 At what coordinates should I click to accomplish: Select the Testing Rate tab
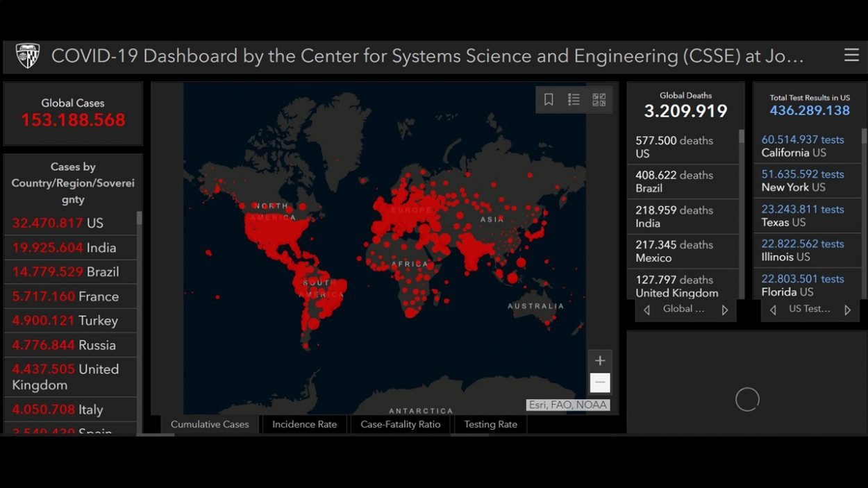coord(490,424)
